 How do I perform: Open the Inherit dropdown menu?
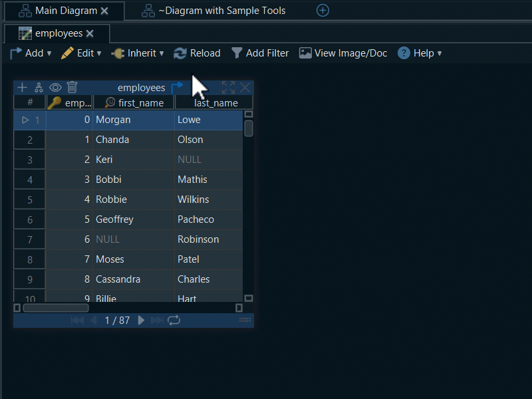tap(138, 53)
